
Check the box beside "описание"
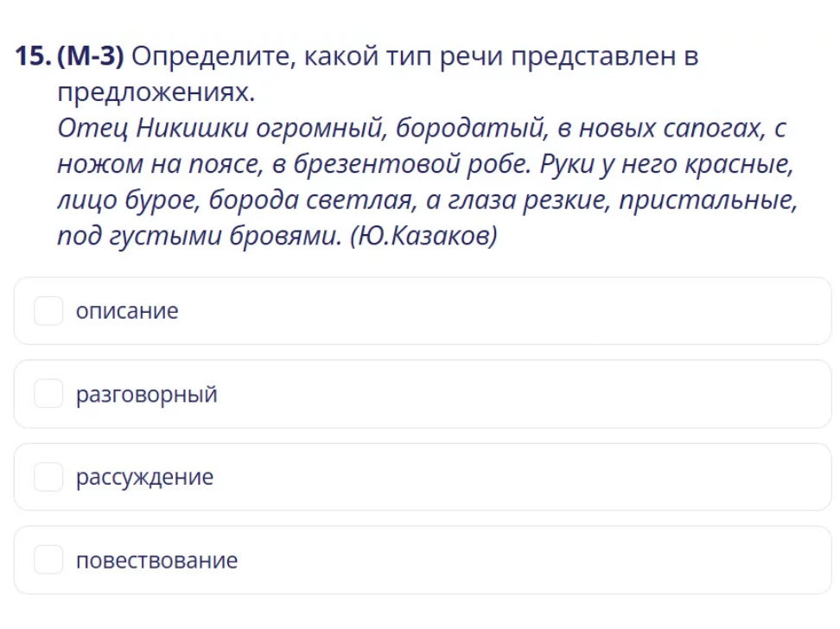(48, 311)
